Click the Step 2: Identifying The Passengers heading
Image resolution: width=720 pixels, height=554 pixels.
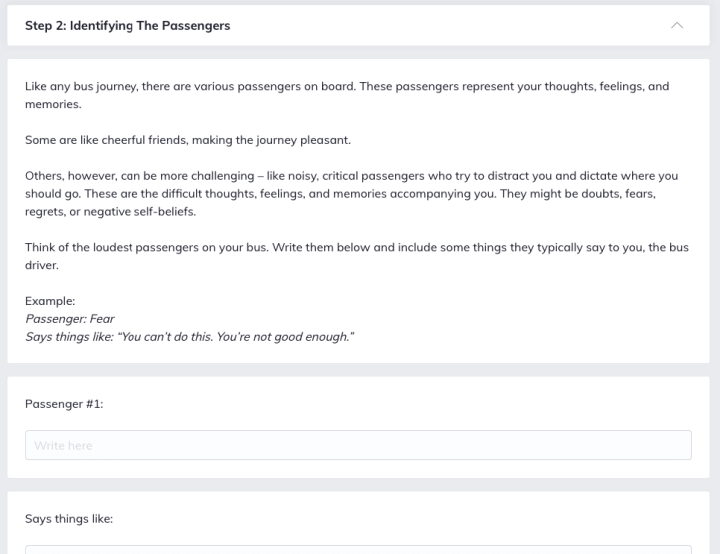point(128,26)
